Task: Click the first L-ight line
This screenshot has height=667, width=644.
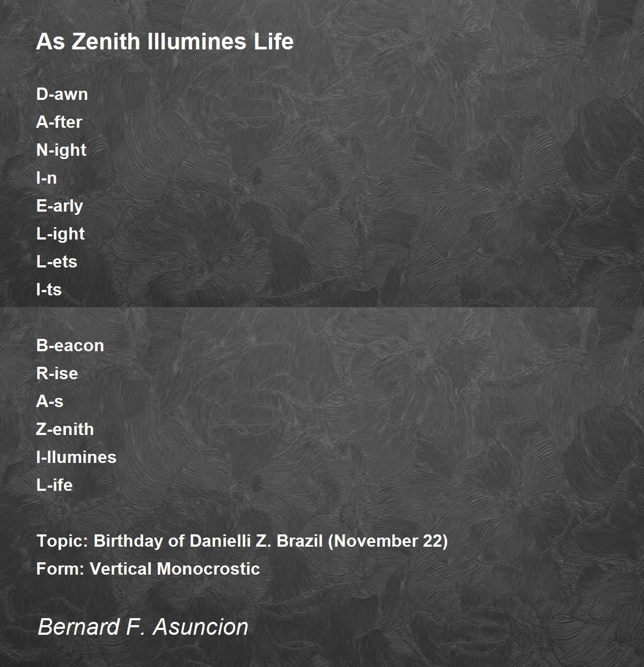Action: [60, 234]
